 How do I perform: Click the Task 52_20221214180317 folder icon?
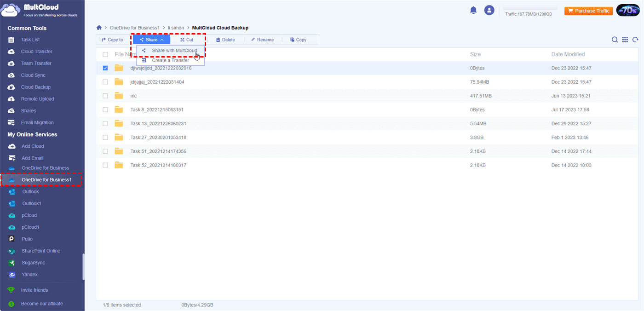coord(119,165)
